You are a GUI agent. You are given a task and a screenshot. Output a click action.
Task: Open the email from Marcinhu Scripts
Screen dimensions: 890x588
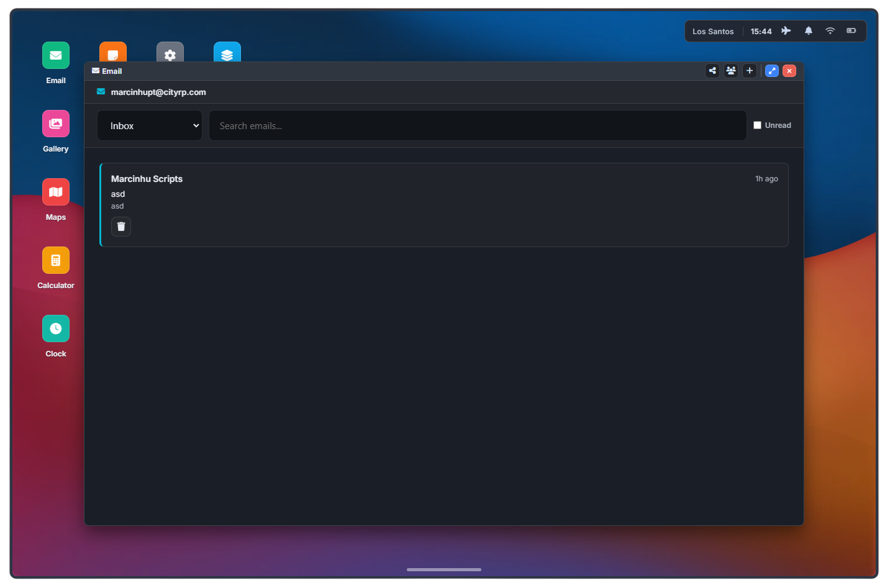(444, 205)
